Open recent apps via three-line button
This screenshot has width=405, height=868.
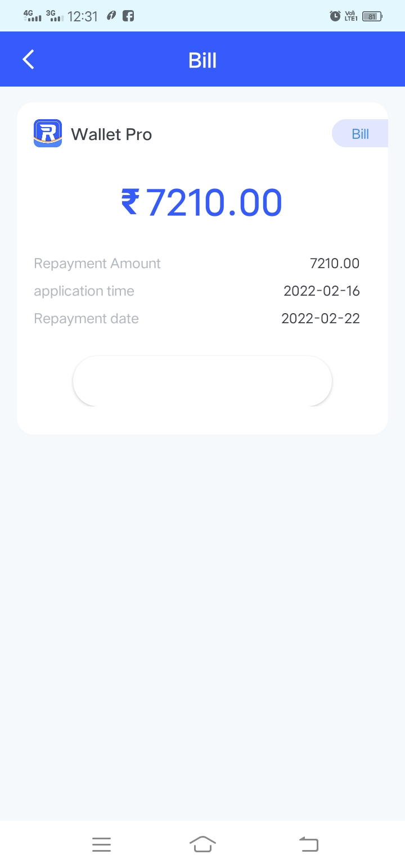click(x=101, y=844)
